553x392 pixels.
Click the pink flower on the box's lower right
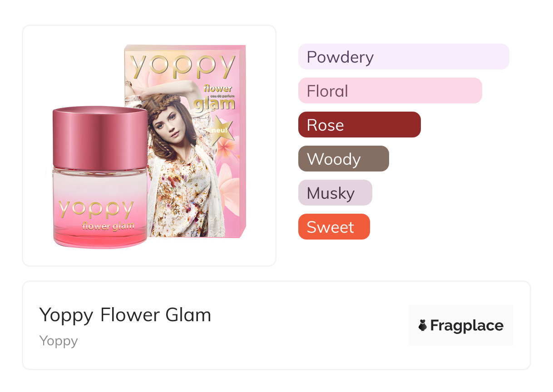[229, 190]
